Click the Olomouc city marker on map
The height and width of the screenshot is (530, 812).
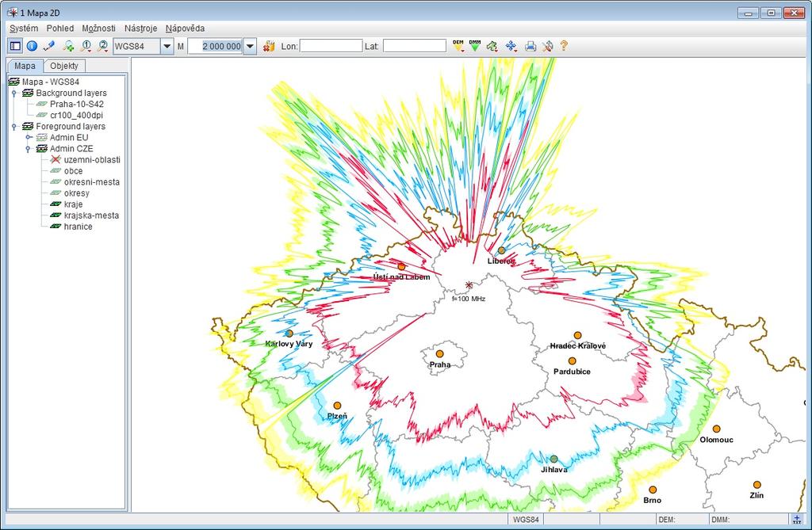[716, 429]
